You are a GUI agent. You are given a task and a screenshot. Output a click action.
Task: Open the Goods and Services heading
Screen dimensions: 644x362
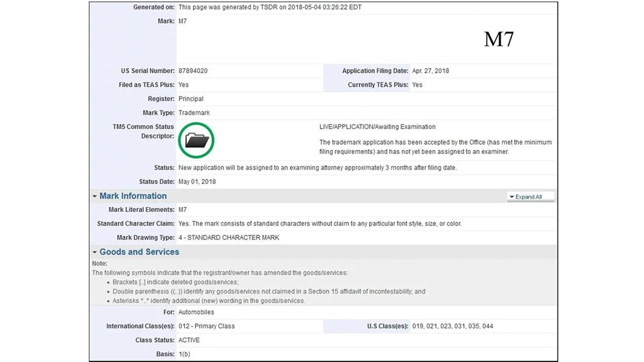point(139,252)
